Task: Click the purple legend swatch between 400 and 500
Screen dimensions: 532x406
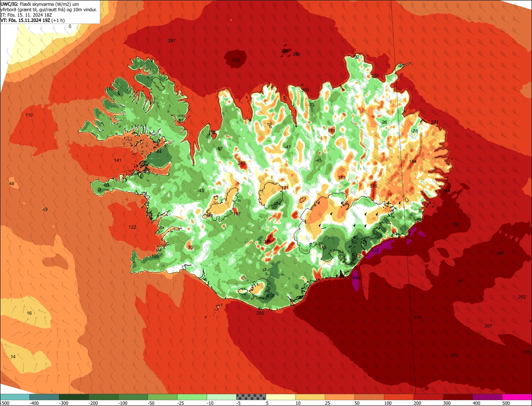Action: pyautogui.click(x=487, y=397)
